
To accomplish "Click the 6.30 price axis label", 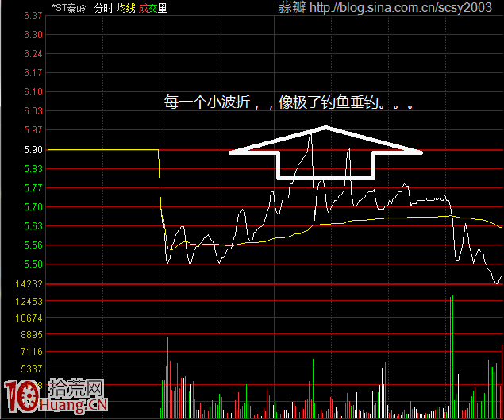I will (33, 34).
